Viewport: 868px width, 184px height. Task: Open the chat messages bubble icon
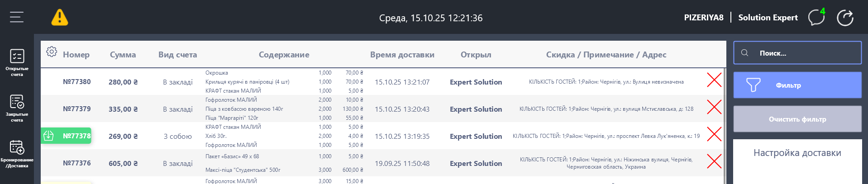point(816,18)
